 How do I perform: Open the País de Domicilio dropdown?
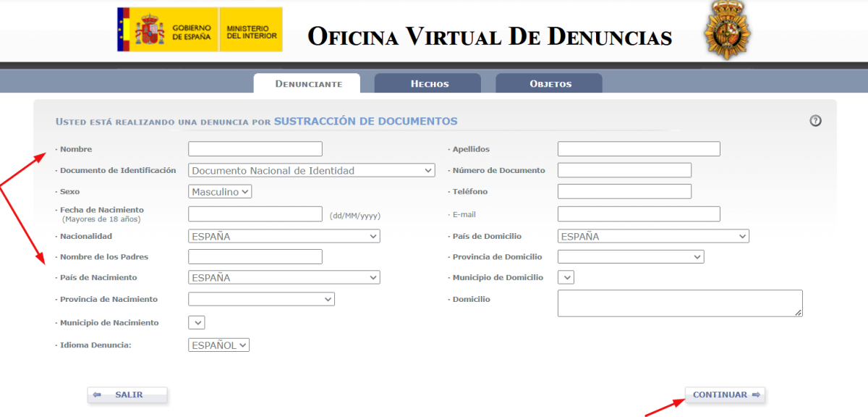[x=652, y=235]
